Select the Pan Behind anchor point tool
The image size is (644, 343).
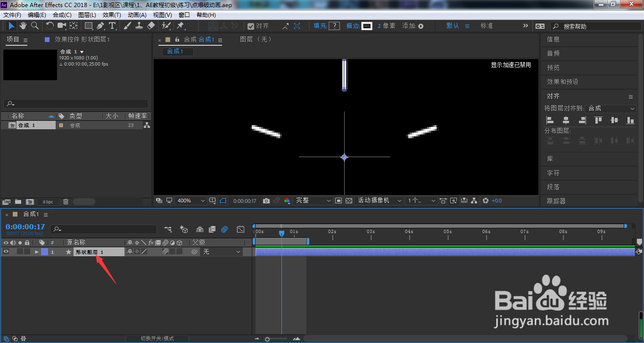(x=74, y=25)
